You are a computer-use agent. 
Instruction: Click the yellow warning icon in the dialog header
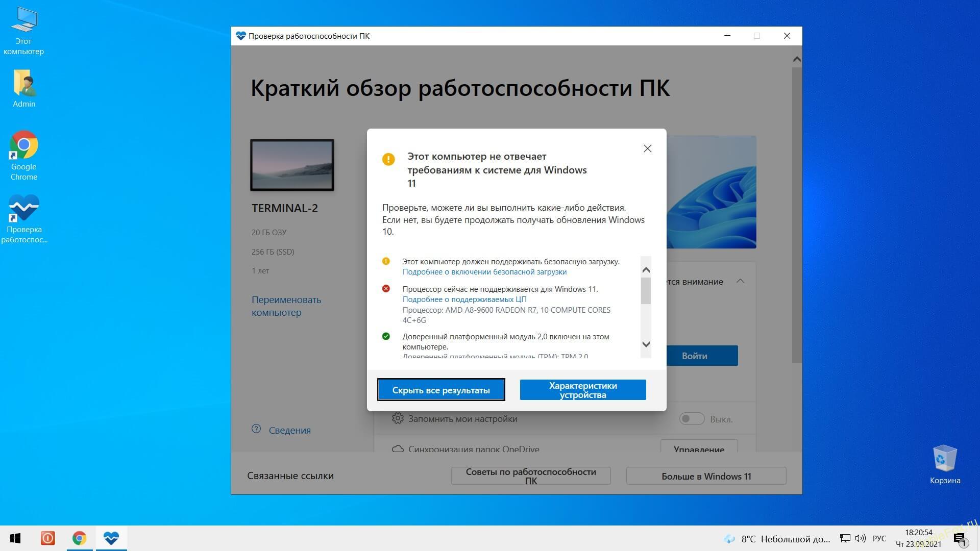pyautogui.click(x=388, y=159)
